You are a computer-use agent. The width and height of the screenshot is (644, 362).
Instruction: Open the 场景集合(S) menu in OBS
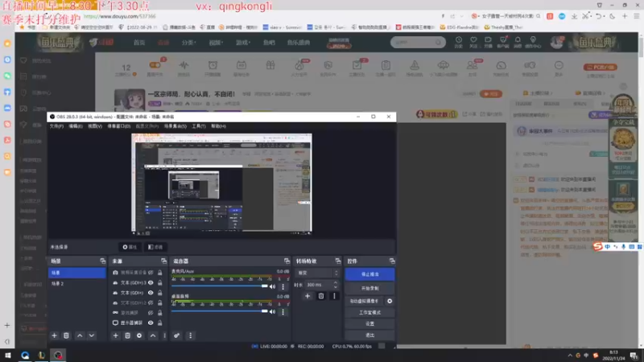tap(175, 126)
